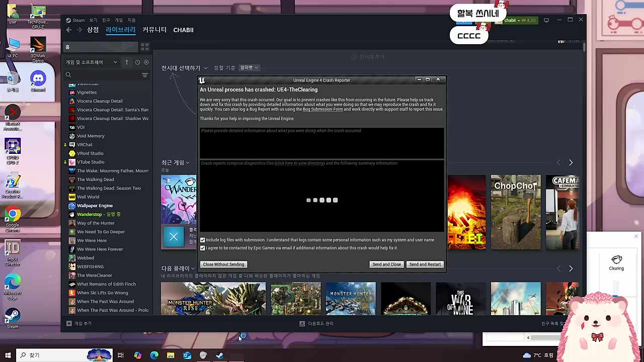Open Task View from the taskbar
The height and width of the screenshot is (362, 644).
pyautogui.click(x=121, y=355)
